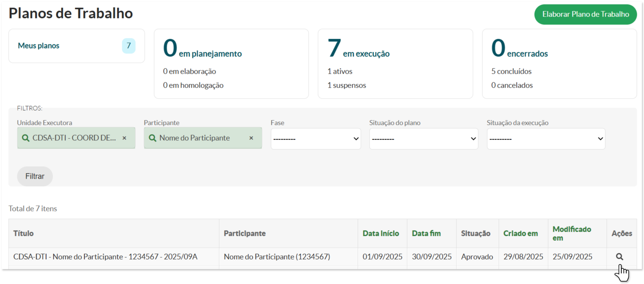Click the magnifier icon in Ações column
Screen dimensions: 644x284
tap(619, 257)
